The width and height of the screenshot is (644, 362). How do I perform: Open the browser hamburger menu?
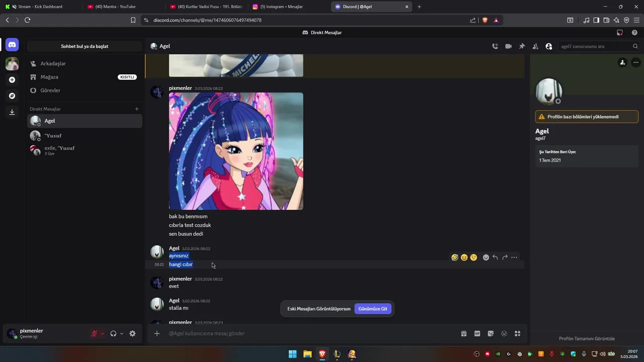point(636,20)
